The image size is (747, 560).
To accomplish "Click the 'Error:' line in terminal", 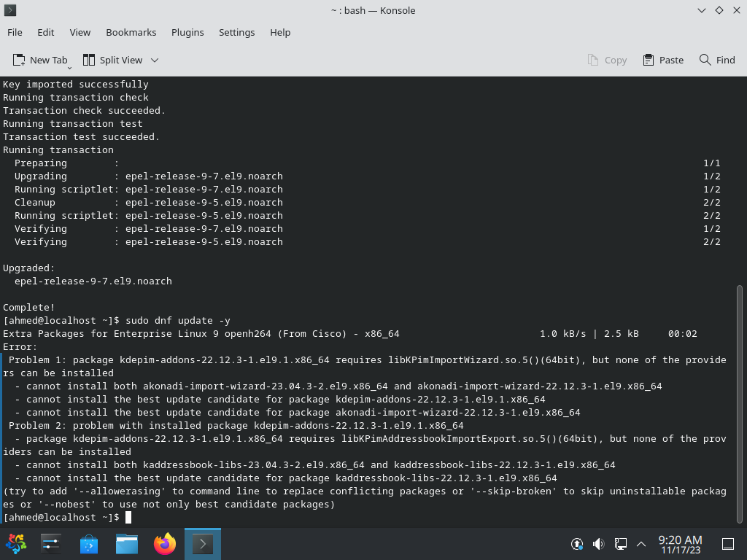I will pyautogui.click(x=20, y=346).
